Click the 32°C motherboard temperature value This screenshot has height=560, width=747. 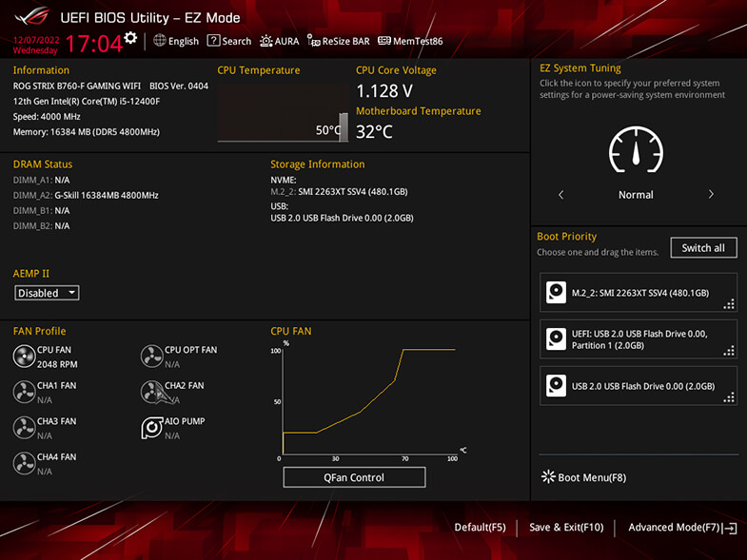click(375, 131)
